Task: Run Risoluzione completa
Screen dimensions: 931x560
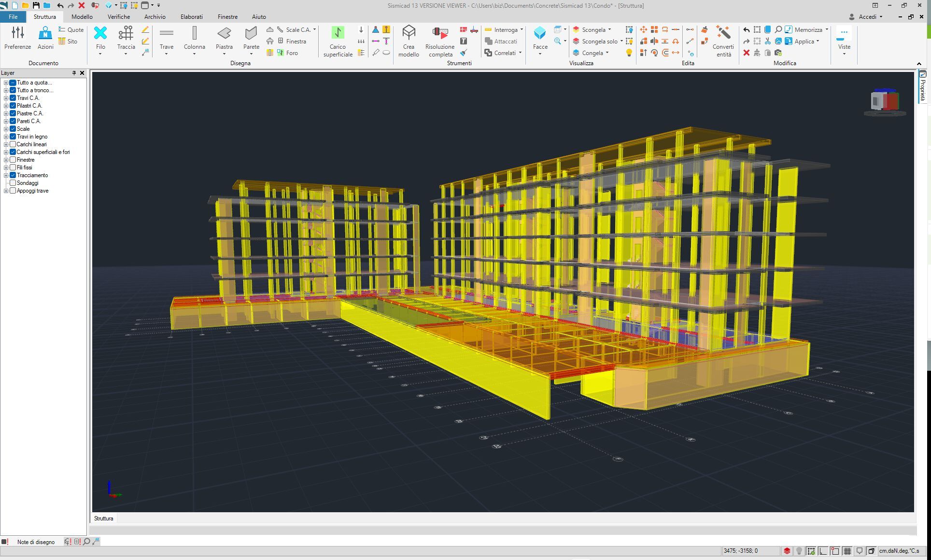Action: tap(440, 33)
